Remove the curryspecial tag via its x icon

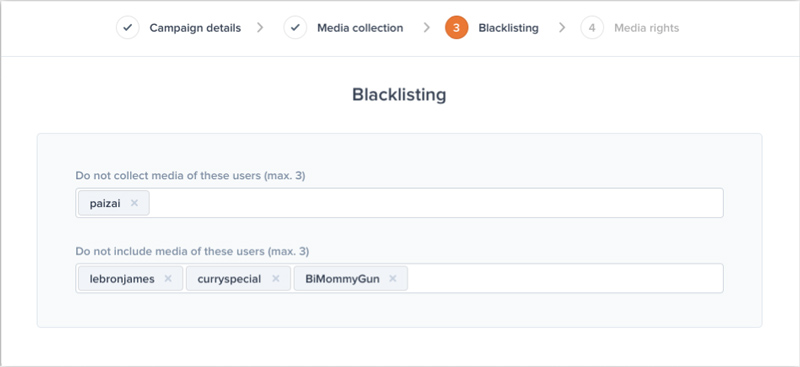276,279
